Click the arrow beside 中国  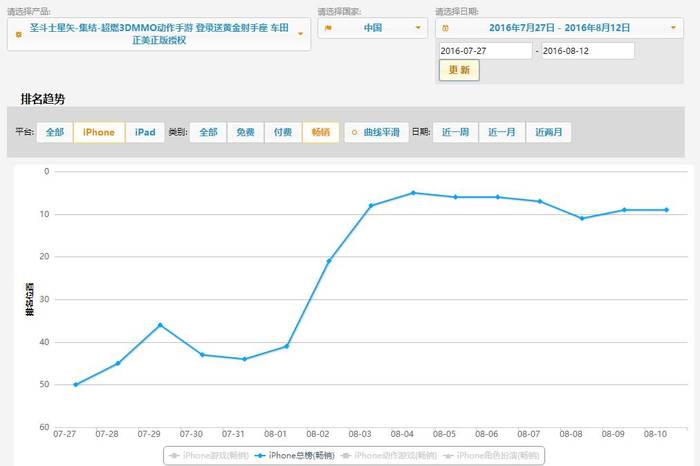[x=418, y=28]
